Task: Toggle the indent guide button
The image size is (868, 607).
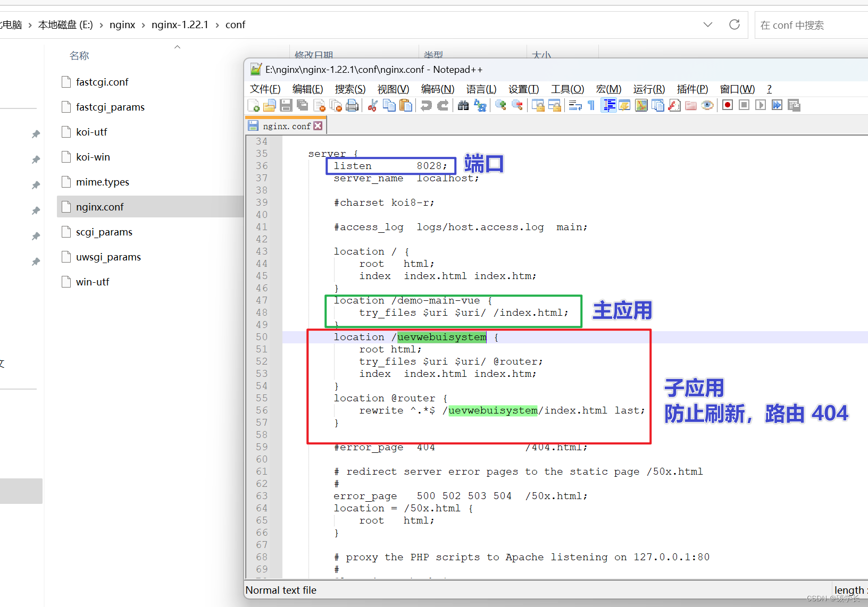Action: click(x=608, y=105)
